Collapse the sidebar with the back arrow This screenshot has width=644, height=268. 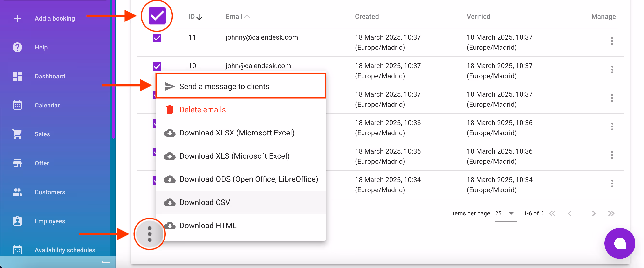[x=106, y=262]
